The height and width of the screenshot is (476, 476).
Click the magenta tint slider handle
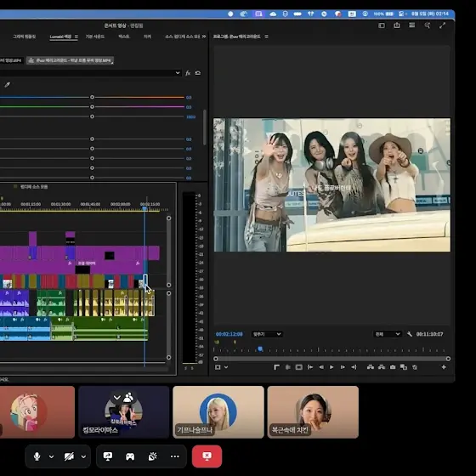(x=92, y=107)
